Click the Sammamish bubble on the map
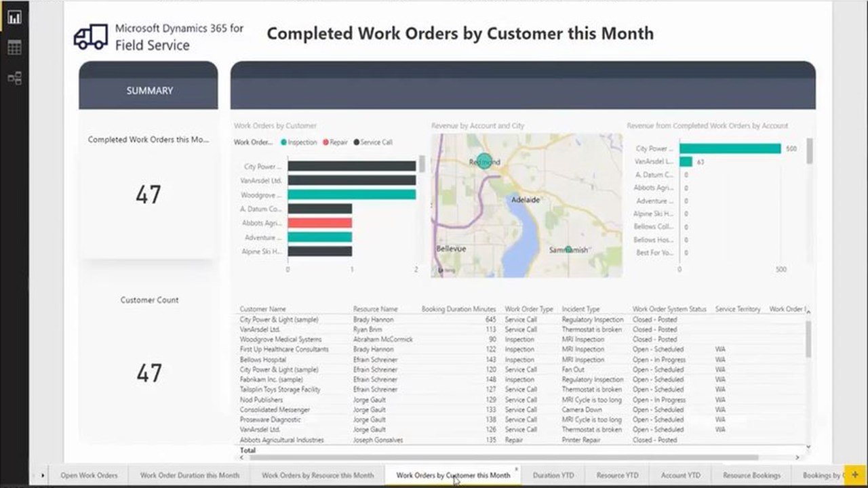Viewport: 868px width, 488px height. point(568,249)
